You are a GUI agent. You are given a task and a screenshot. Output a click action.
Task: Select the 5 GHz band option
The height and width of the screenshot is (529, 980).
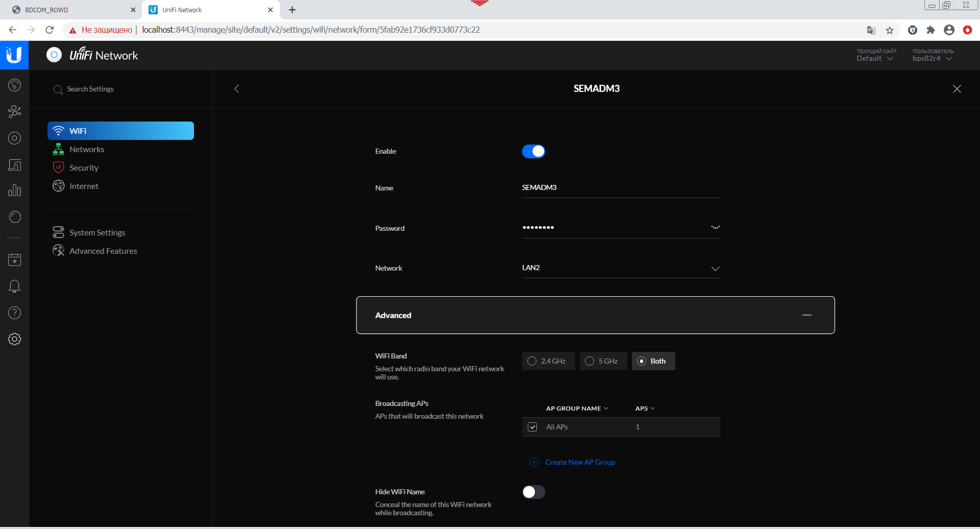(x=603, y=361)
